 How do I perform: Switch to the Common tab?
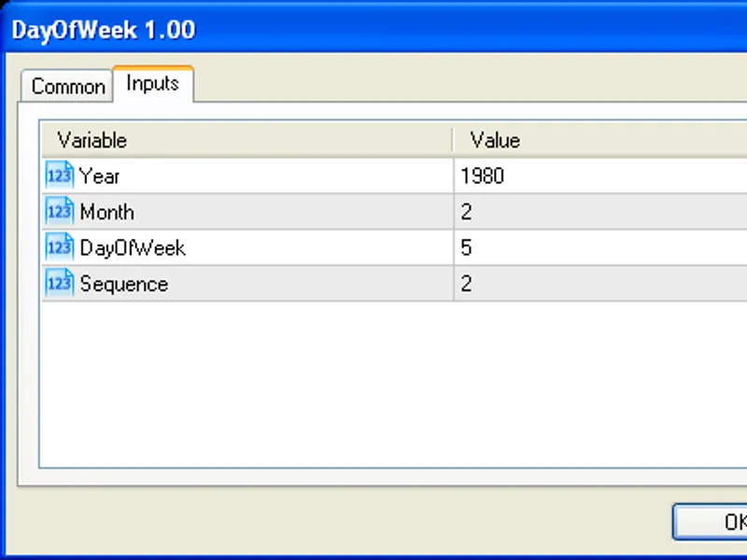point(67,86)
